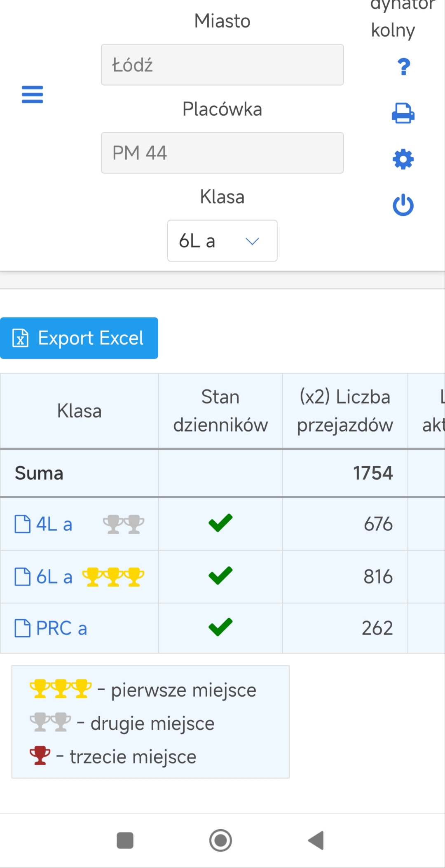Tap the Android home circle button

coord(220,840)
